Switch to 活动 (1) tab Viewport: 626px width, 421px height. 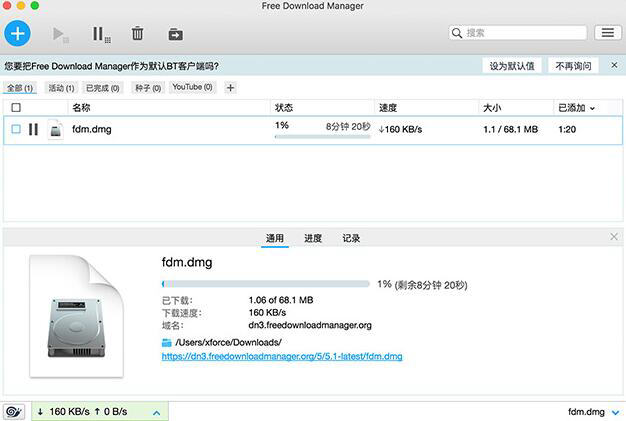coord(61,88)
